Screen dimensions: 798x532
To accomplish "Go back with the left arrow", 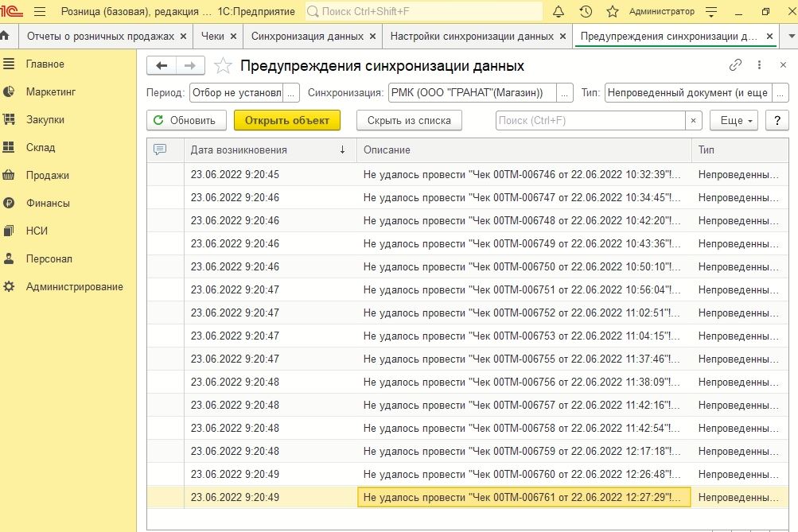I will (162, 66).
